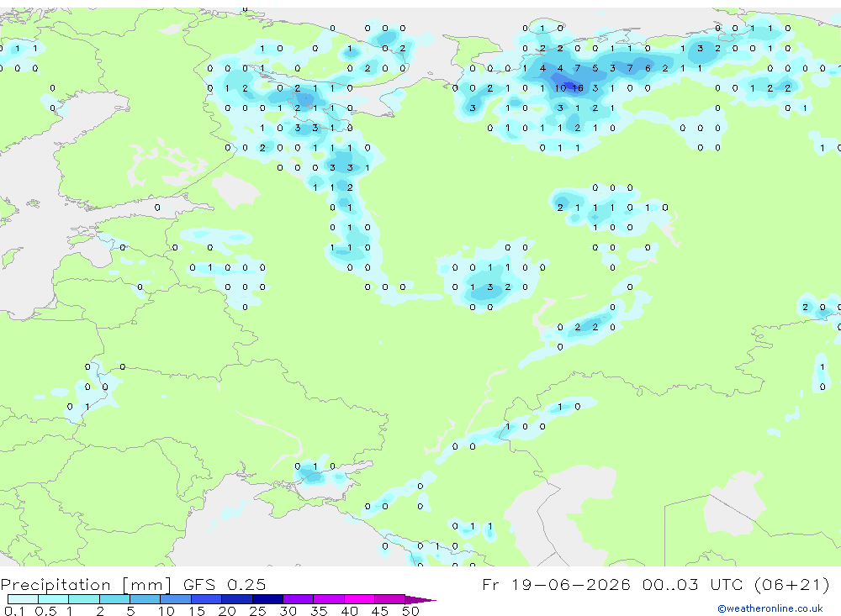Select the 15–20 mm blue legend swatch
Screen dimensions: 841x616
point(207,599)
